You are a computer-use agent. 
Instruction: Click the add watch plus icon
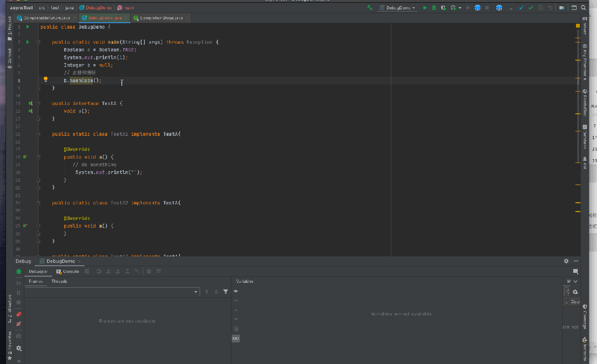[x=236, y=291]
